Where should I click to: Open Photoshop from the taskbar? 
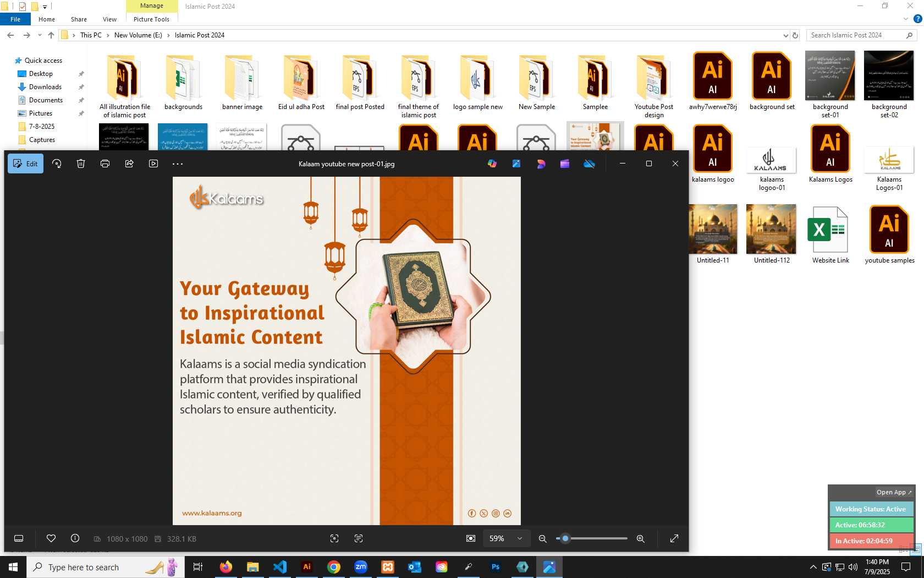(496, 567)
